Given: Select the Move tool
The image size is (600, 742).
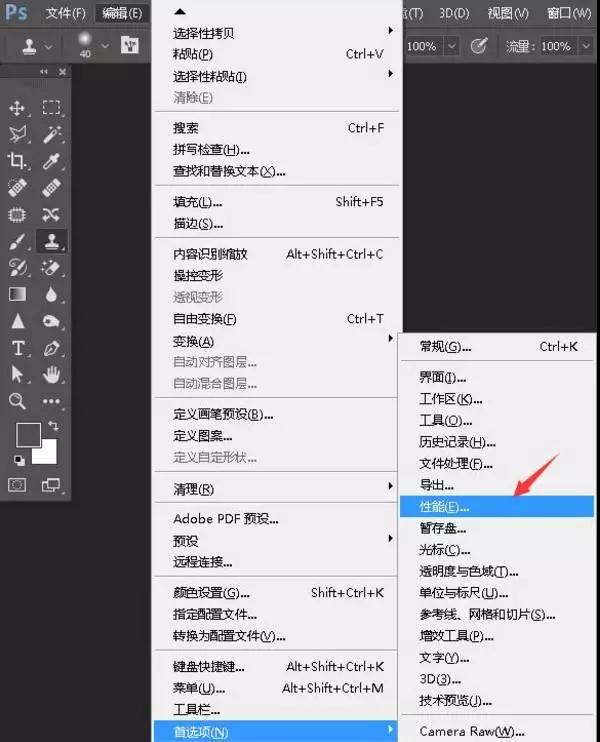Looking at the screenshot, I should (x=17, y=108).
